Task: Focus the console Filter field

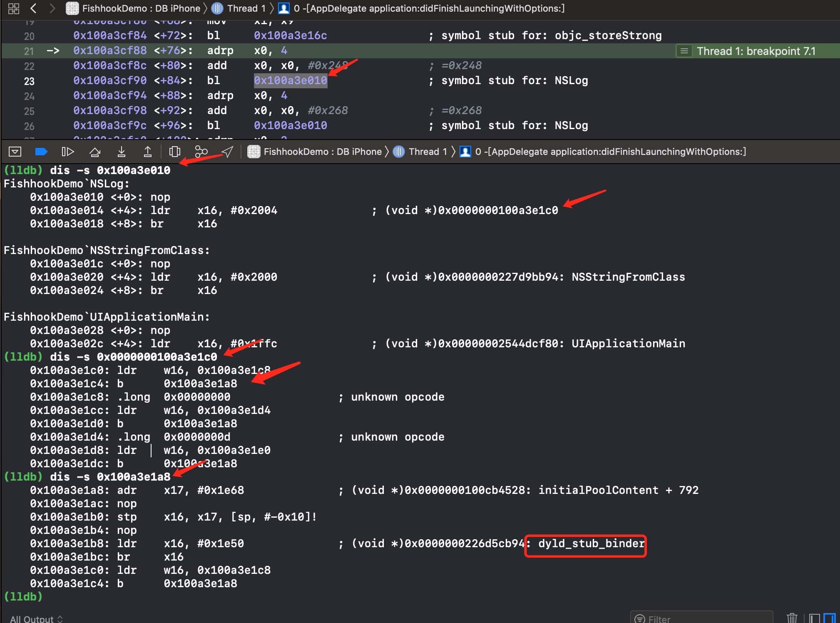Action: (701, 618)
